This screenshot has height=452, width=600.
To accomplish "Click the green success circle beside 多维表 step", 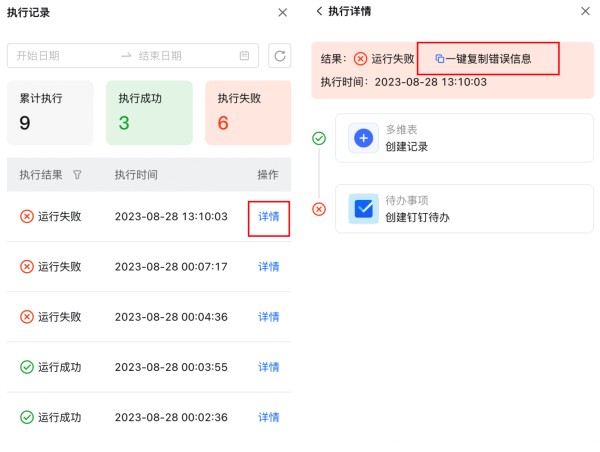I will point(319,138).
